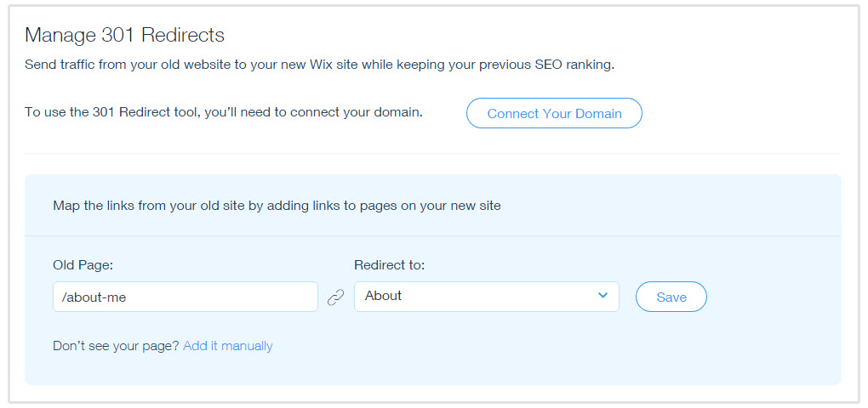The width and height of the screenshot is (868, 408).
Task: Save the redirect mapping
Action: pos(671,297)
